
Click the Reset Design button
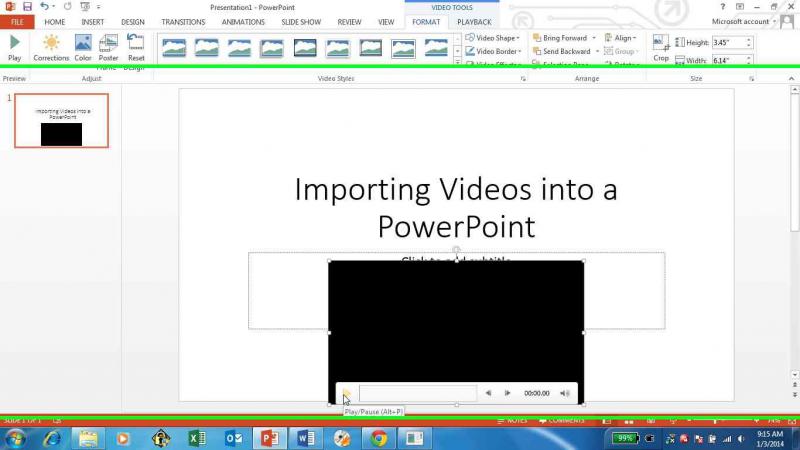click(x=136, y=48)
